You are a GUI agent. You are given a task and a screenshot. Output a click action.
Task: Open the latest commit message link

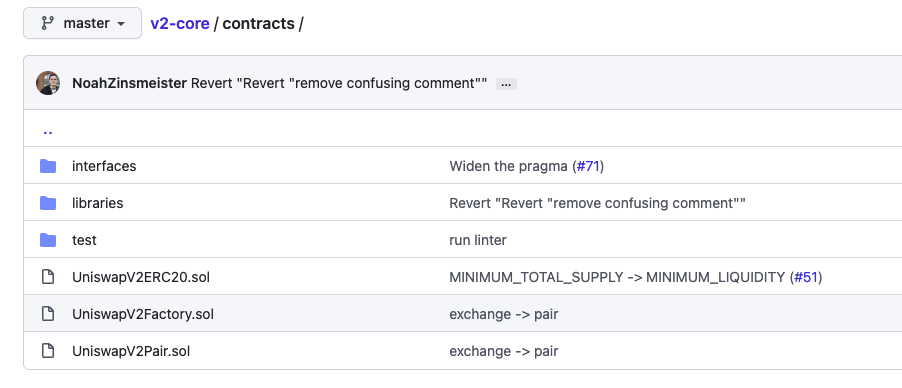tap(339, 83)
